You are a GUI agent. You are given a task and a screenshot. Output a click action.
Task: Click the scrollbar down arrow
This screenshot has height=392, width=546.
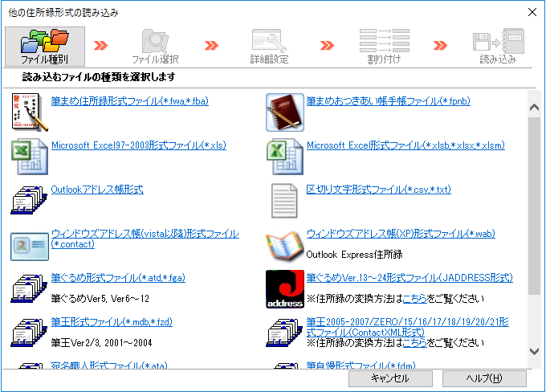(534, 351)
